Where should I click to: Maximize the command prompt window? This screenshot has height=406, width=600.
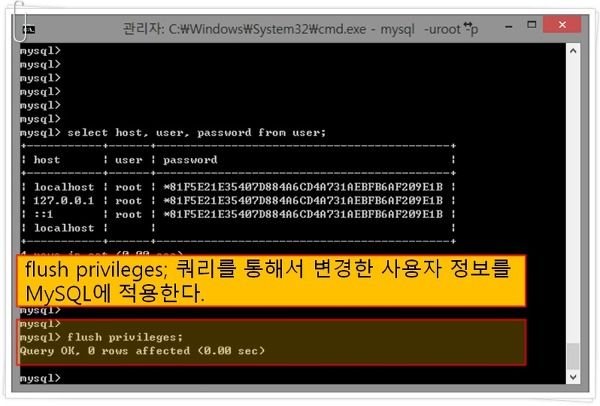532,25
